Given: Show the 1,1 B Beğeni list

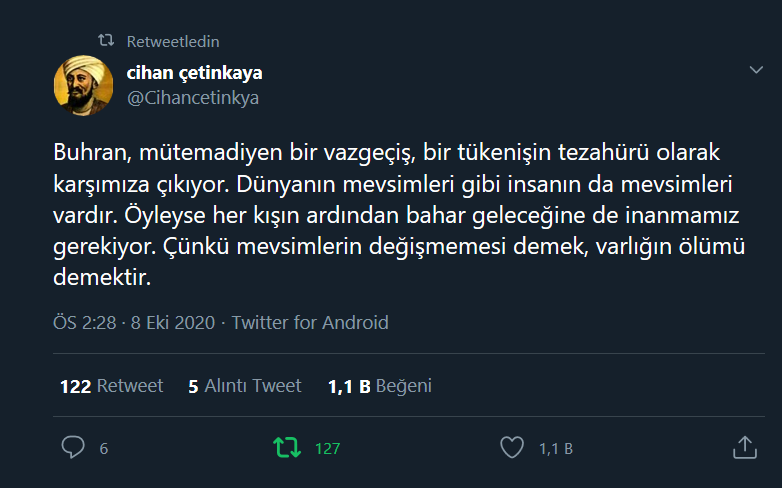Looking at the screenshot, I should pyautogui.click(x=380, y=386).
